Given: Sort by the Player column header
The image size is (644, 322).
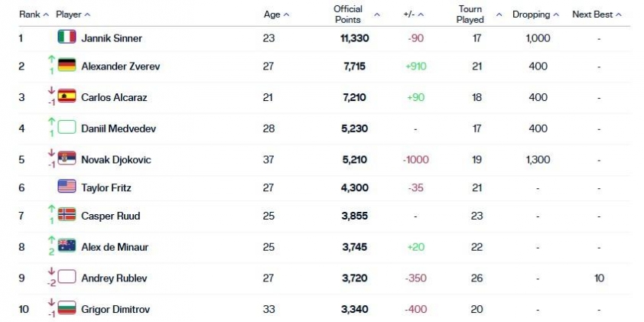Looking at the screenshot, I should click(x=73, y=15).
